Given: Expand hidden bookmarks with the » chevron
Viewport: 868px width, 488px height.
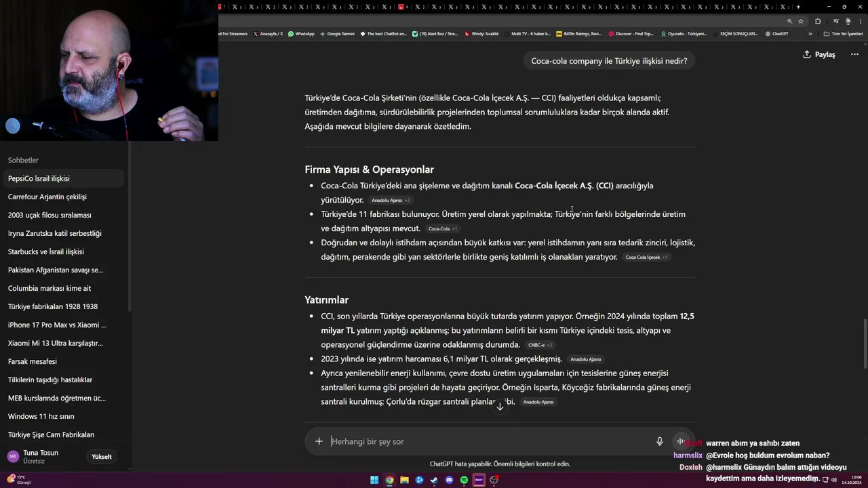Looking at the screenshot, I should click(x=810, y=33).
